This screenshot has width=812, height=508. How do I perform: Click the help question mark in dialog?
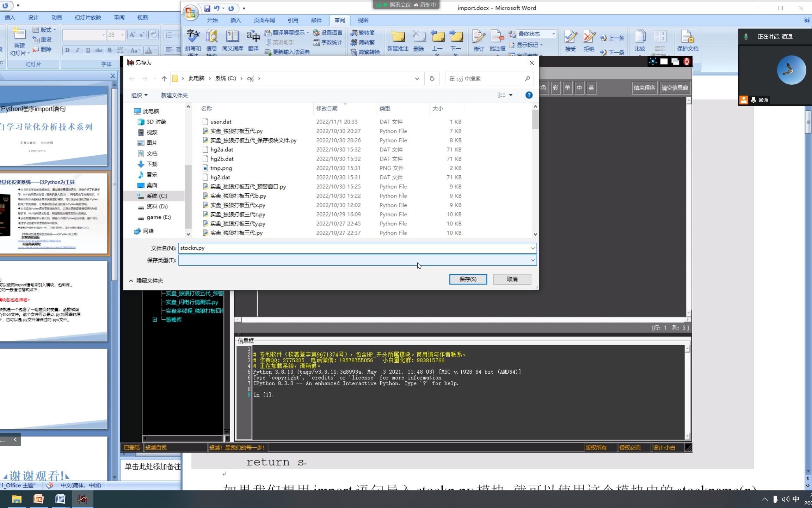coord(529,95)
